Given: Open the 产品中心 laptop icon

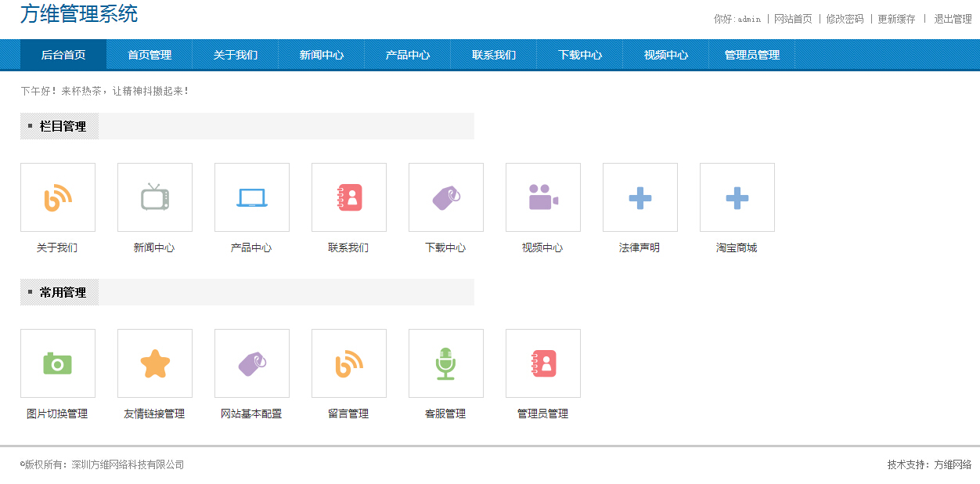Looking at the screenshot, I should pos(252,197).
